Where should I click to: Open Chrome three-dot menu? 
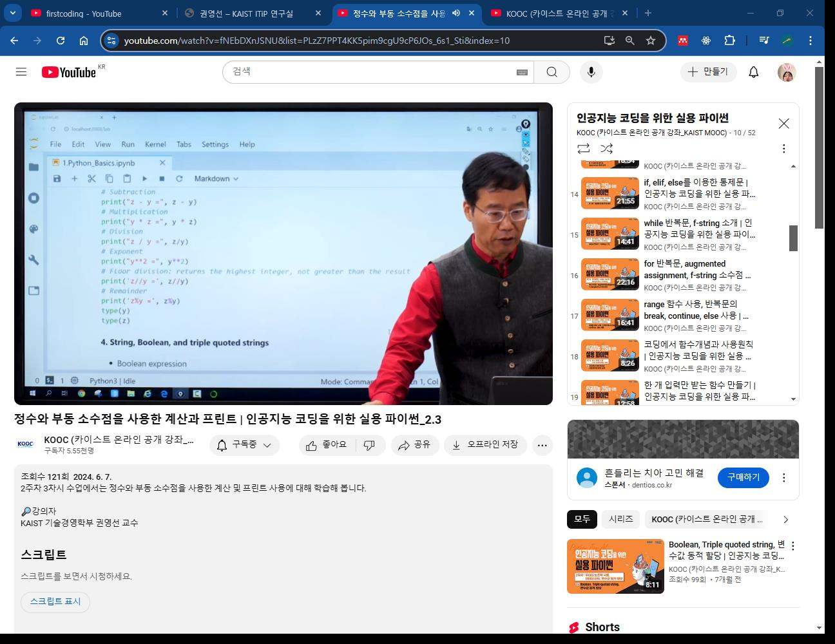tap(811, 41)
